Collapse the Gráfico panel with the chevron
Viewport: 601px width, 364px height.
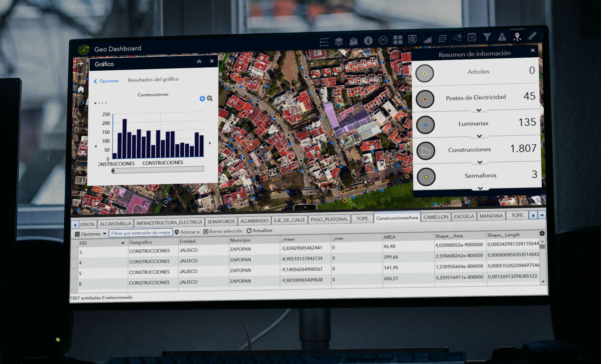click(199, 62)
